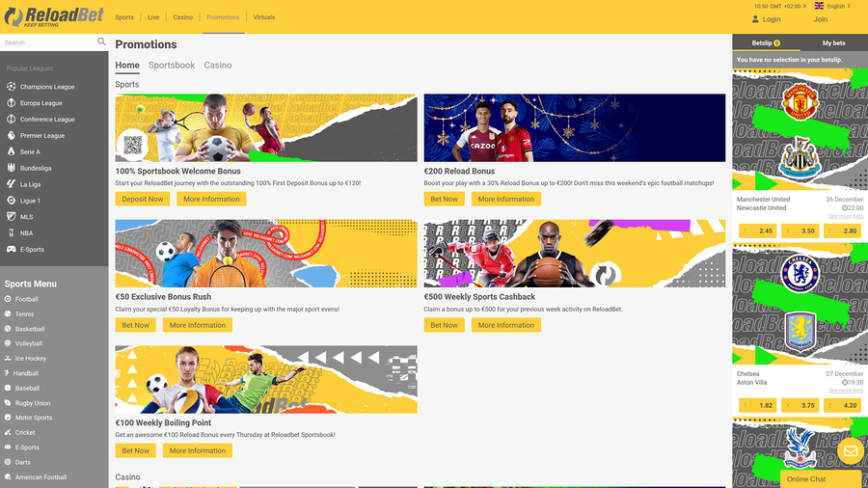Click the search magnifier icon
Image resolution: width=868 pixels, height=488 pixels.
tap(101, 42)
